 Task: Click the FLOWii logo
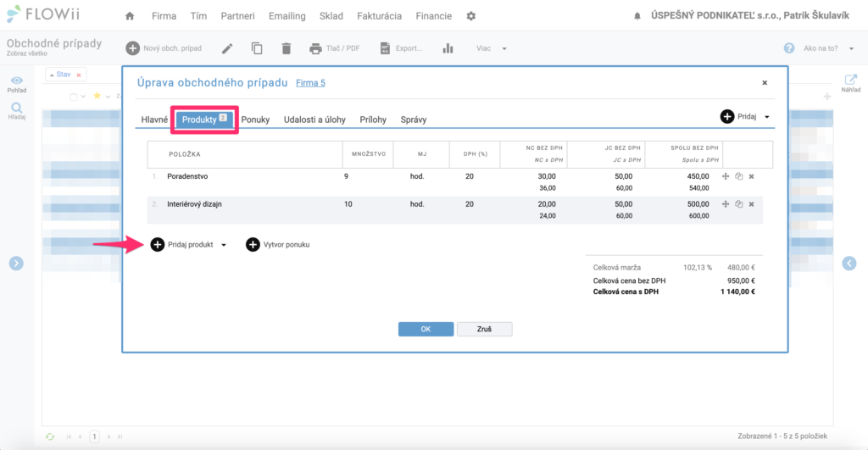click(x=43, y=14)
